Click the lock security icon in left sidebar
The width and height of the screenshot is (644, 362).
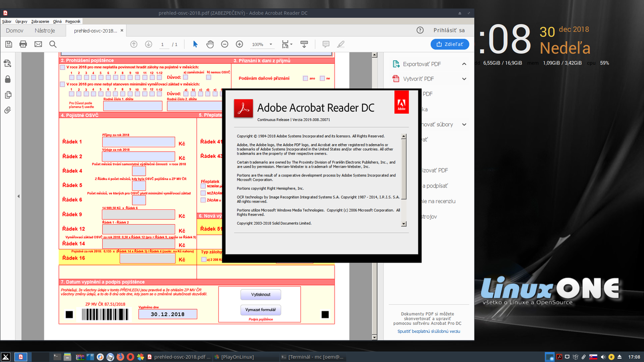[8, 79]
